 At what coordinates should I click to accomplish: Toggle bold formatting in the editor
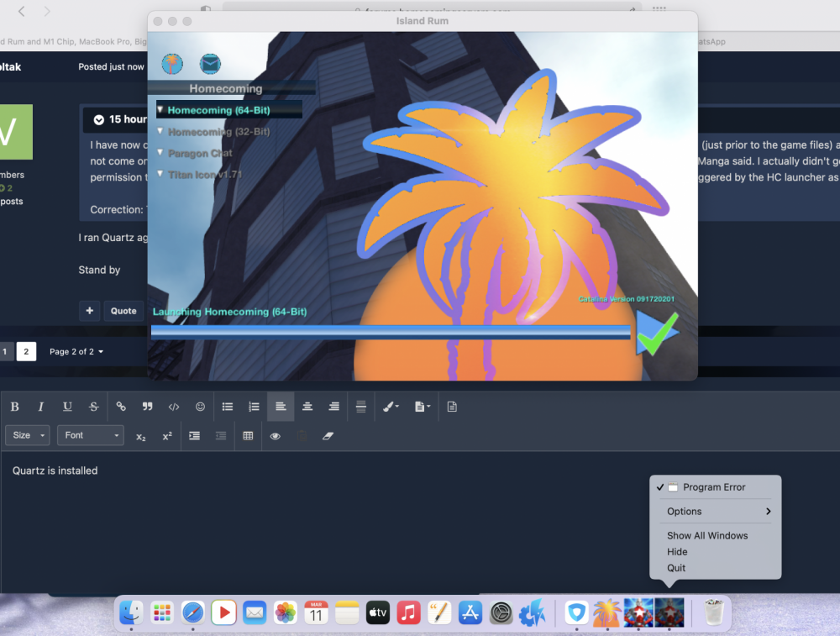pyautogui.click(x=15, y=407)
